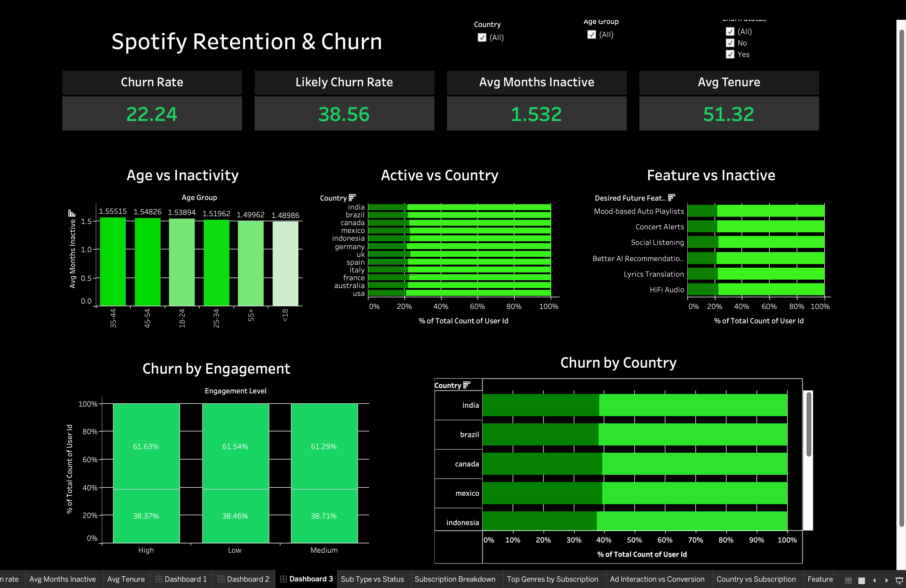Open the Subscription Breakdown tab

pyautogui.click(x=455, y=579)
